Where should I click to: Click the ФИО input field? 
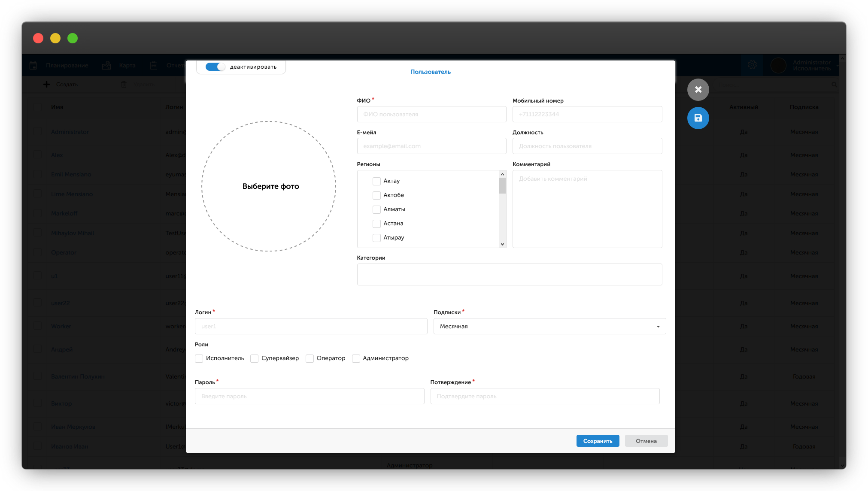(431, 114)
